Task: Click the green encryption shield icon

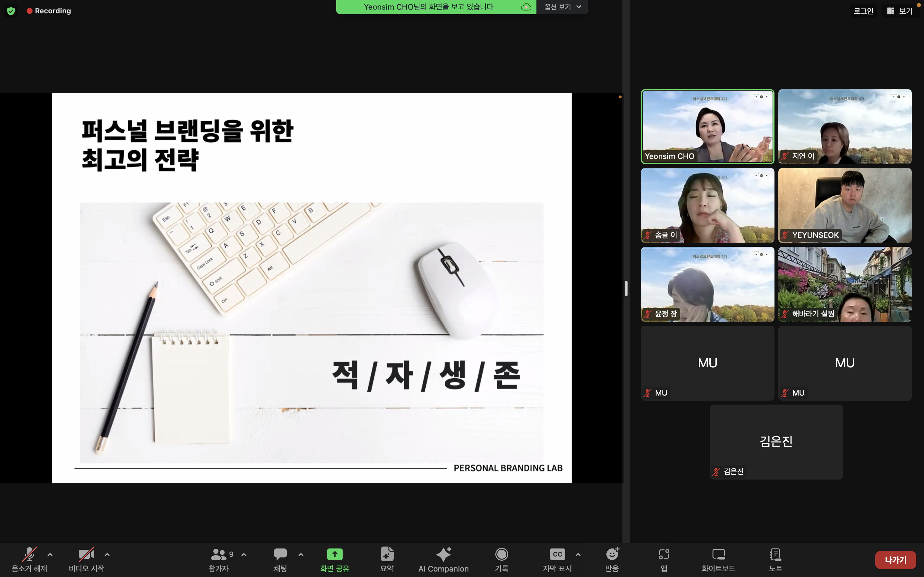Action: (x=11, y=11)
